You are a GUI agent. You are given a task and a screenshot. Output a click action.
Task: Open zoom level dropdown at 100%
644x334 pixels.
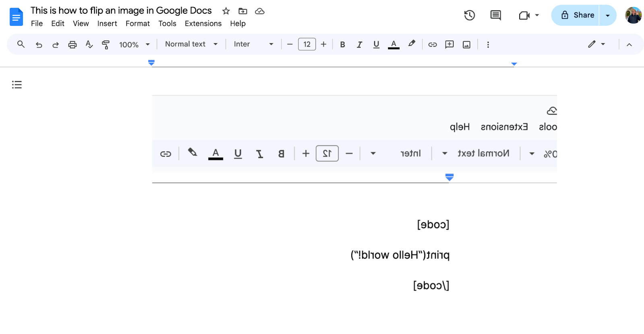[x=134, y=45]
